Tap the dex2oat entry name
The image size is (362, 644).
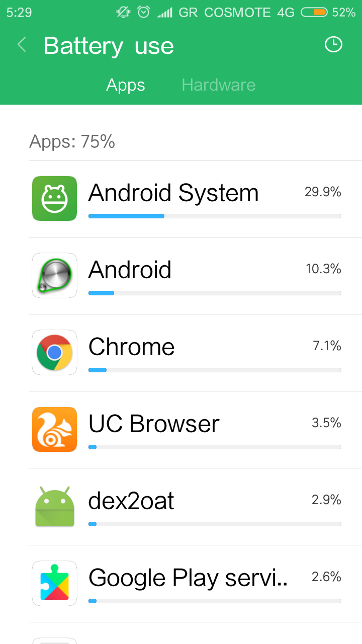point(131,501)
